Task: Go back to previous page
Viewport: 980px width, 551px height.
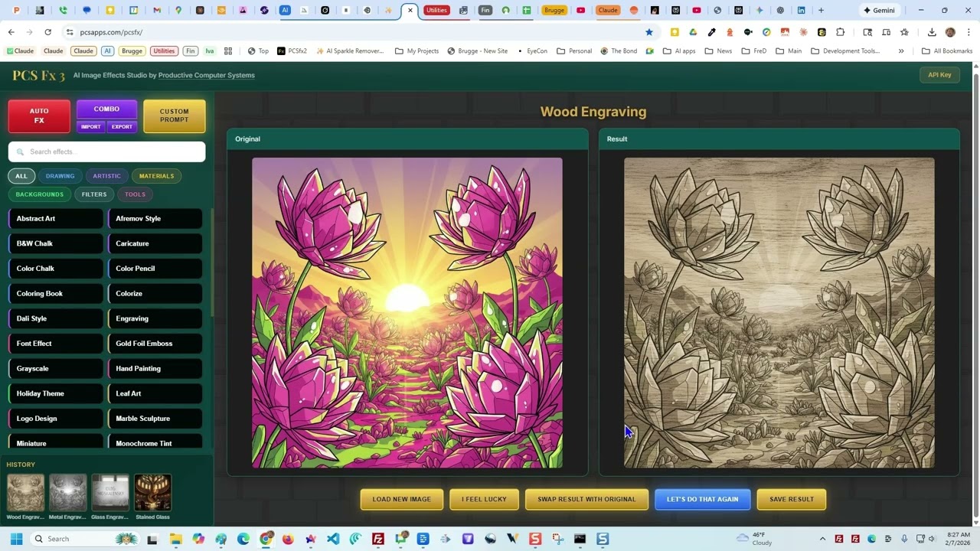Action: pyautogui.click(x=11, y=32)
